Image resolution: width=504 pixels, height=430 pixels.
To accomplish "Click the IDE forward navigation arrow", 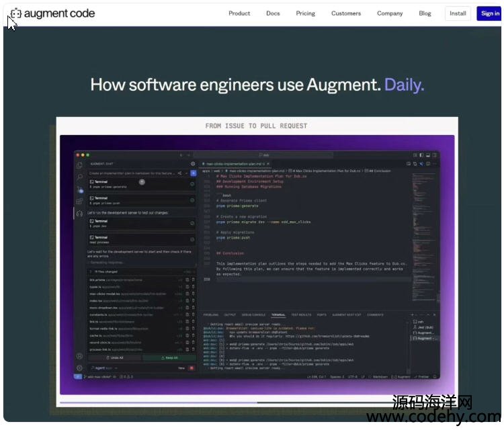I will click(188, 155).
